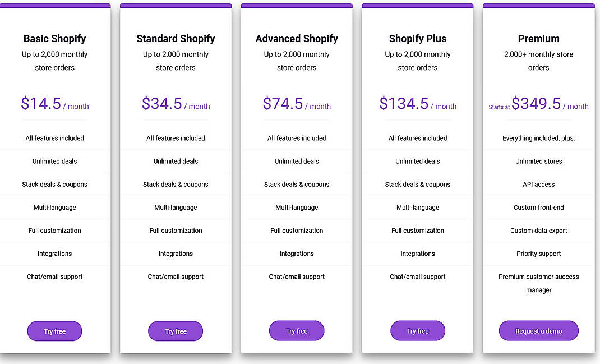Screen dimensions: 600x364
Task: Select the Standard Shopify plan title
Action: coord(176,38)
